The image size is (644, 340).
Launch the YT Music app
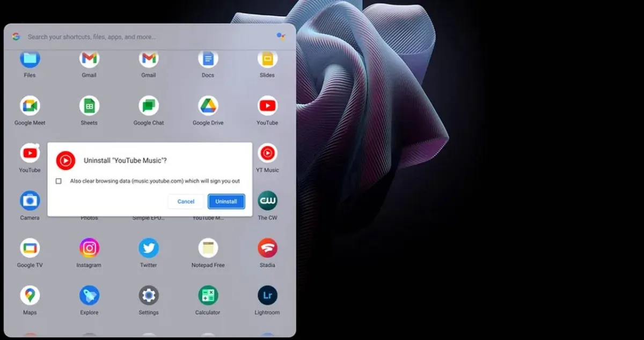point(267,153)
